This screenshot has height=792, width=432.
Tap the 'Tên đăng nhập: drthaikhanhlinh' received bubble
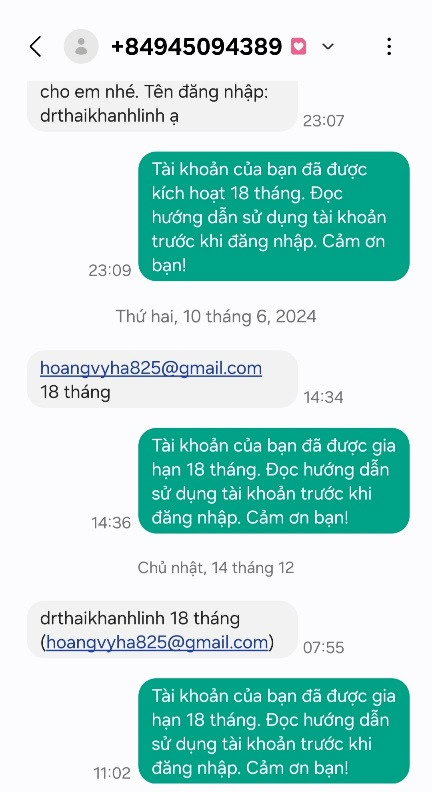click(162, 105)
